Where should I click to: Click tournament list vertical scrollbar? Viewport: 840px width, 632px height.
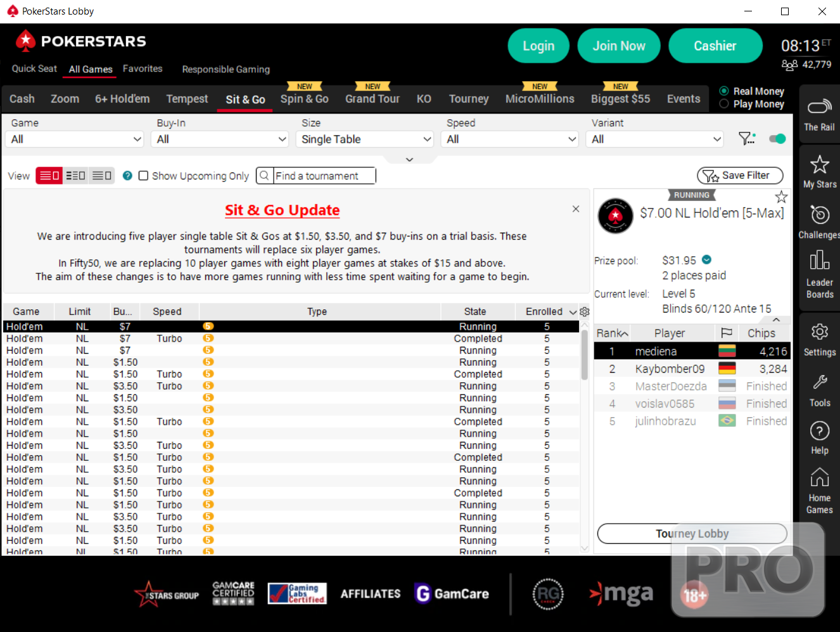(x=584, y=355)
